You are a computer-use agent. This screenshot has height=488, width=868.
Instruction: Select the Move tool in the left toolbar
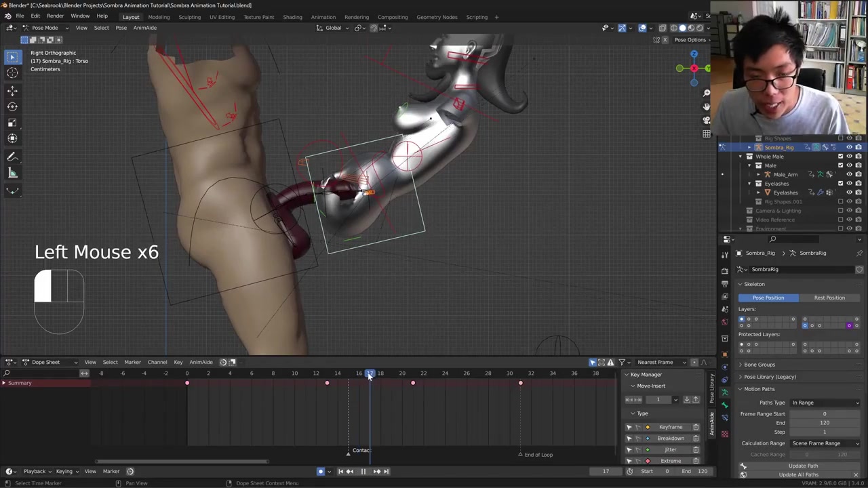(12, 90)
